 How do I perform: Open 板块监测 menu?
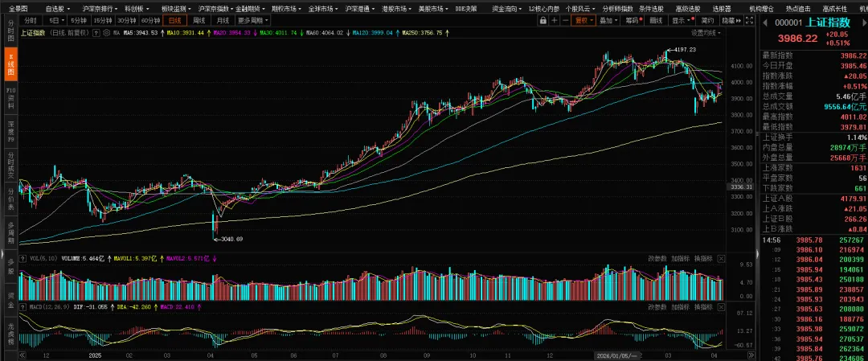point(177,9)
